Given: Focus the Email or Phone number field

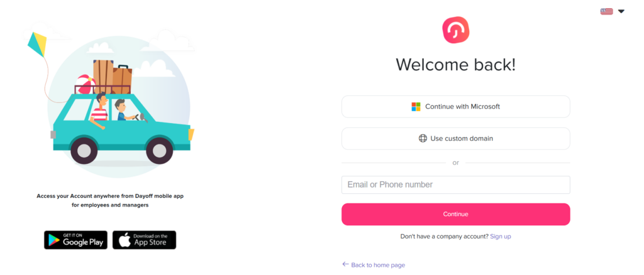Looking at the screenshot, I should tap(455, 185).
